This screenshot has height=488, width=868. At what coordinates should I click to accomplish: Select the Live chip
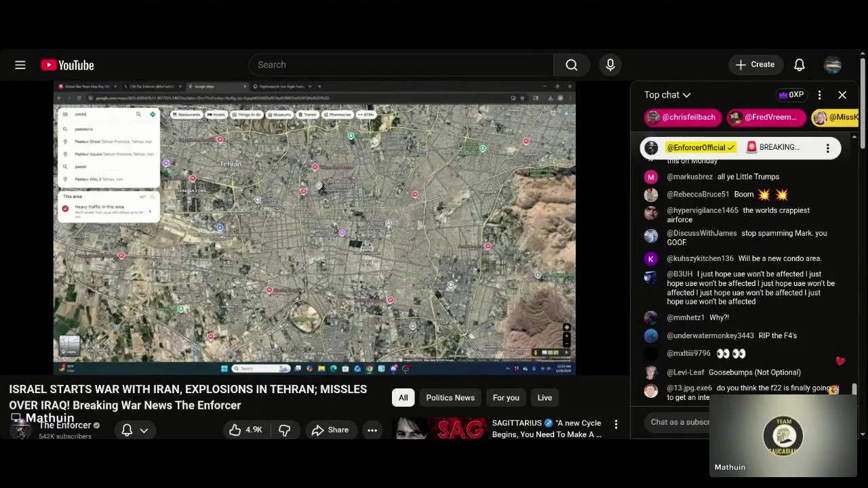pos(545,398)
